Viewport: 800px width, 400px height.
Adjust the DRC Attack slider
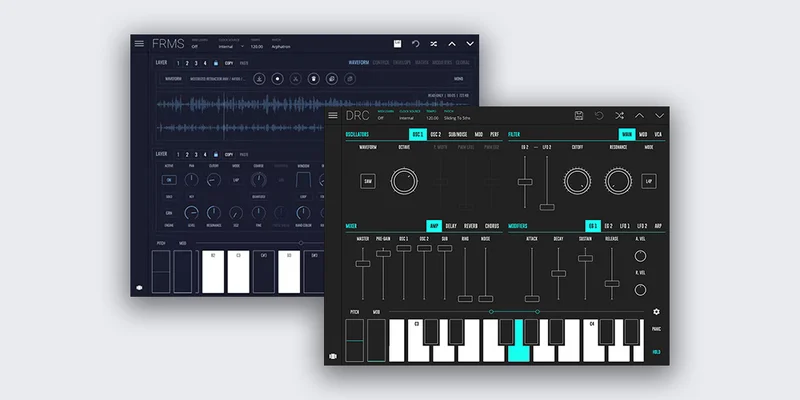tap(532, 298)
